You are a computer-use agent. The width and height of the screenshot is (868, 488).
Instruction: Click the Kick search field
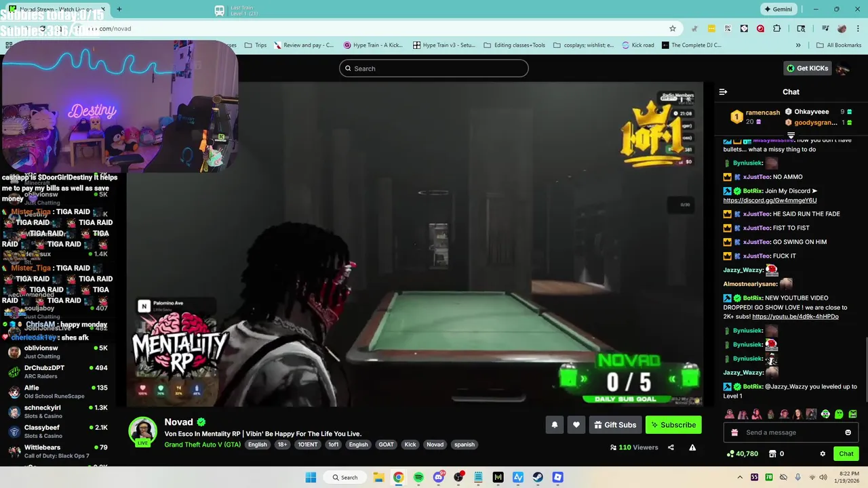[x=434, y=68]
